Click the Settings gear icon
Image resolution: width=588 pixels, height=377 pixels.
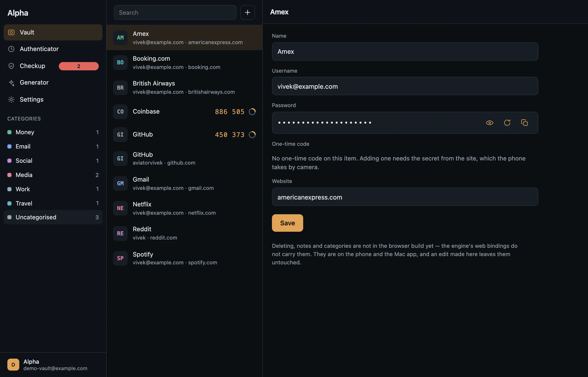click(11, 99)
